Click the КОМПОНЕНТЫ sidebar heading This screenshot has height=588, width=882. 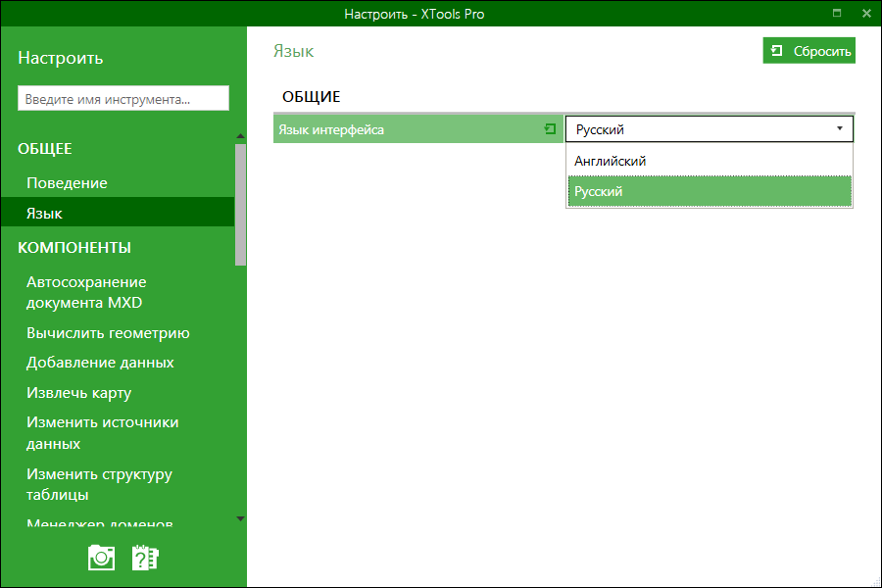pos(74,248)
